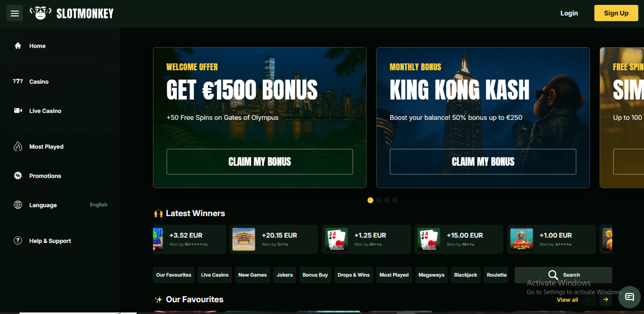The height and width of the screenshot is (314, 644).
Task: Select the 777 Casino icon
Action: click(x=18, y=81)
